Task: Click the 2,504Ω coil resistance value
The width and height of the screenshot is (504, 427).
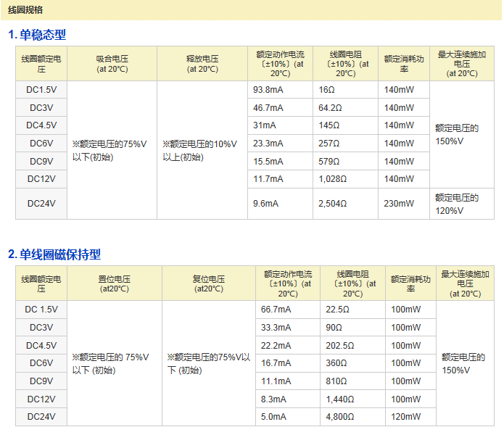Action: coord(333,204)
